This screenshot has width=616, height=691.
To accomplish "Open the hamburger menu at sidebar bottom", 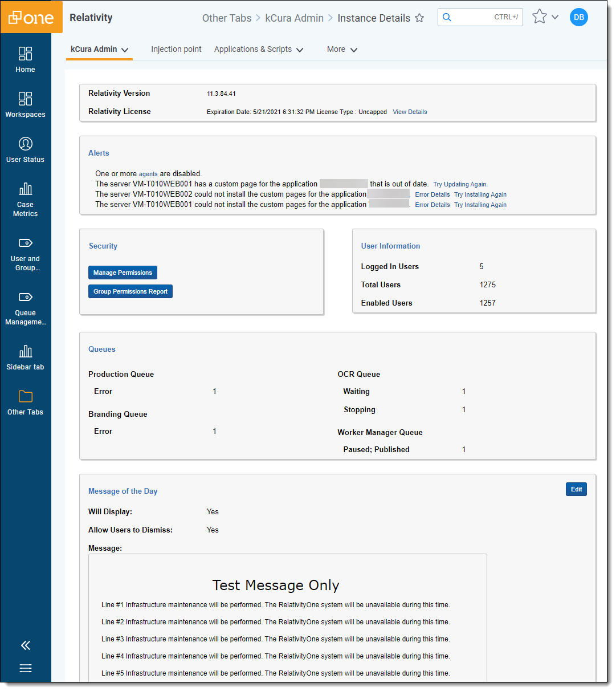I will 26,668.
